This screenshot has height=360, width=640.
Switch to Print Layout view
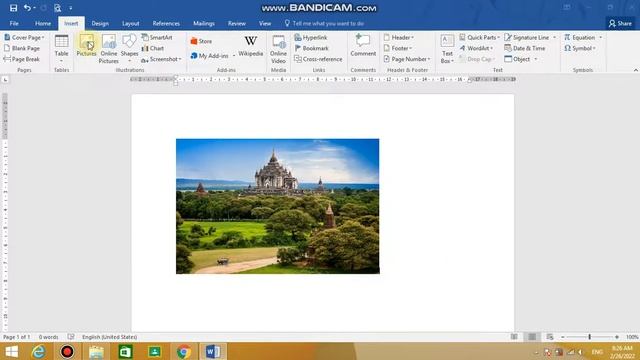tap(532, 337)
